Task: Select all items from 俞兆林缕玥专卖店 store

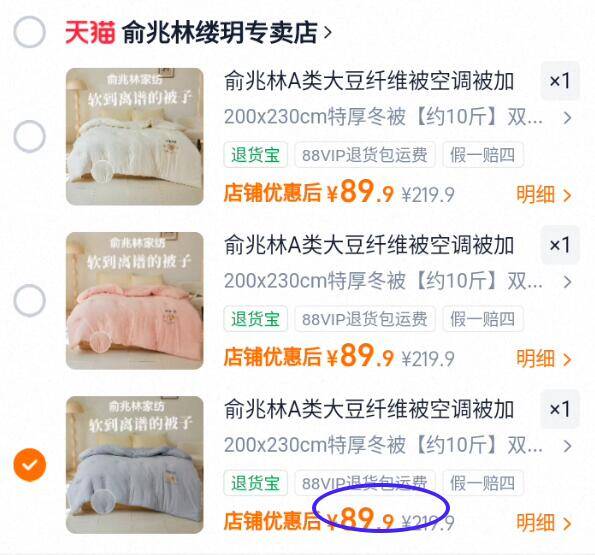Action: pos(30,32)
